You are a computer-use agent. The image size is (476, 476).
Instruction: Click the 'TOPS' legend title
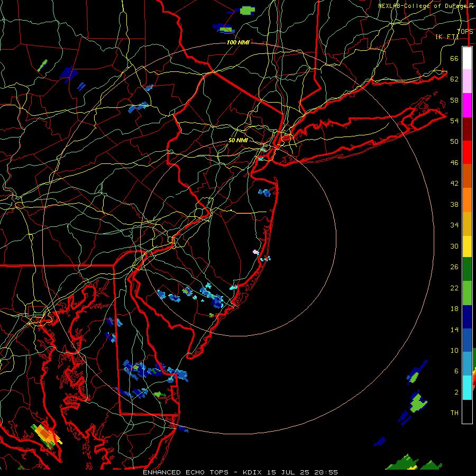point(465,32)
